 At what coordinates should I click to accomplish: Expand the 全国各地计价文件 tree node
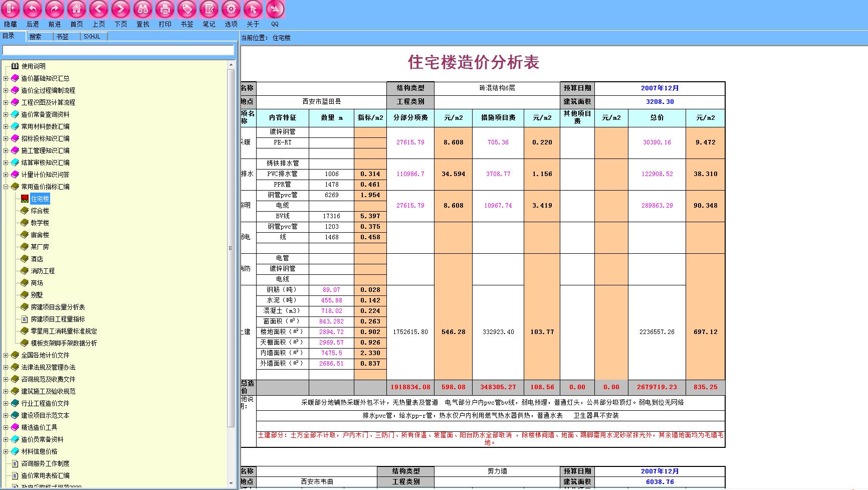coord(6,355)
